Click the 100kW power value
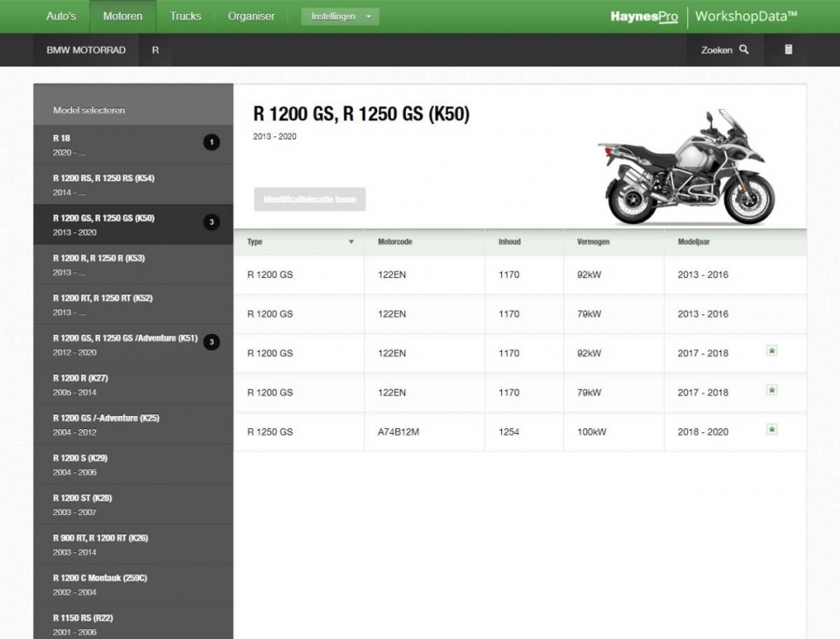Image resolution: width=840 pixels, height=639 pixels. pyautogui.click(x=591, y=431)
